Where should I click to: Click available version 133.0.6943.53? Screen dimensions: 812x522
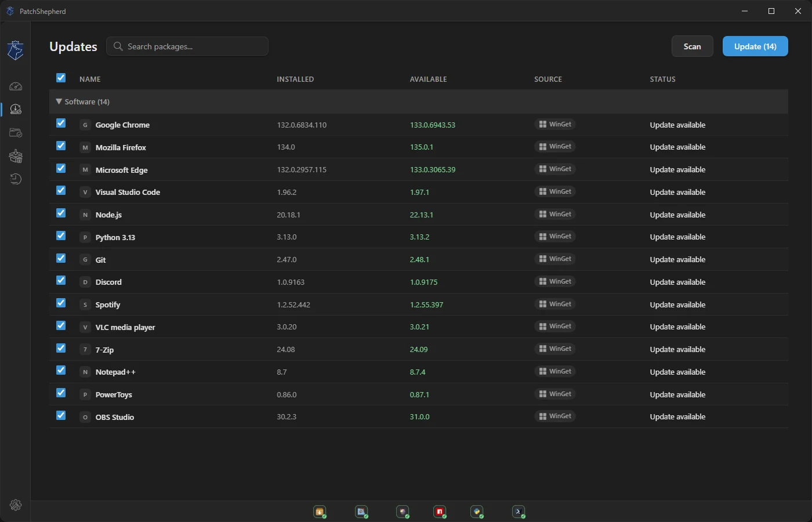tap(433, 125)
